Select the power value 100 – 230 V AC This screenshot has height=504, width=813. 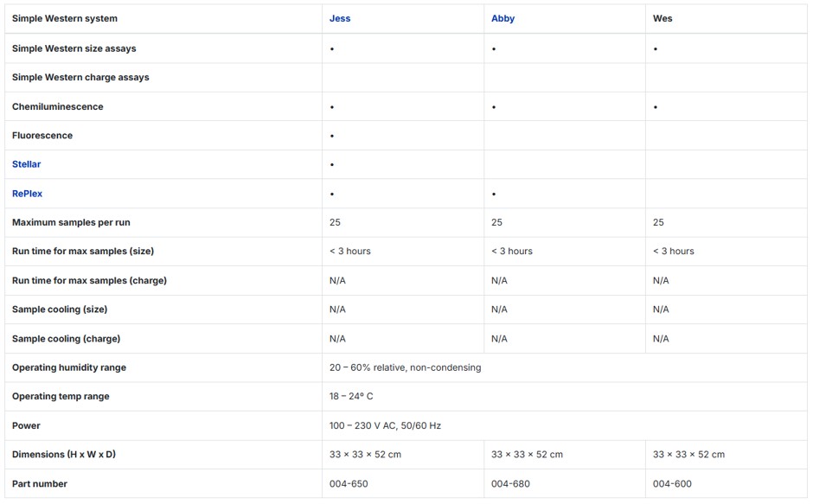click(x=385, y=425)
